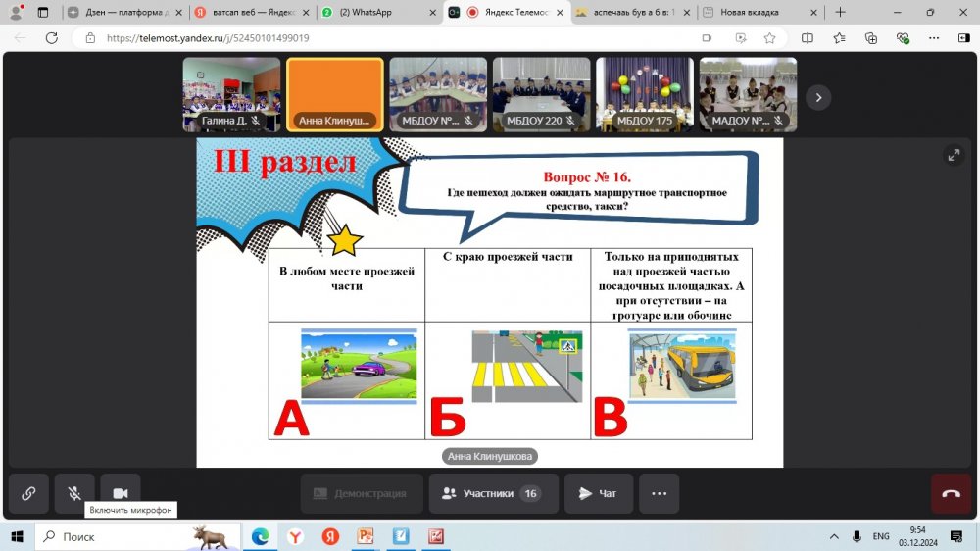Switch to Новая вкладка tab
Viewport: 980px width, 551px height.
(759, 12)
